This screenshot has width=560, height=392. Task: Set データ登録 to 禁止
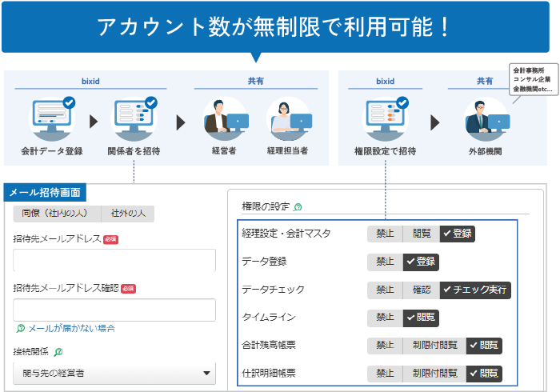tap(385, 262)
